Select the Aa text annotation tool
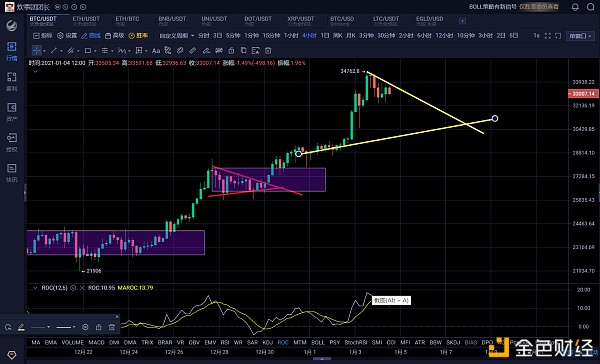The image size is (600, 364). [156, 51]
